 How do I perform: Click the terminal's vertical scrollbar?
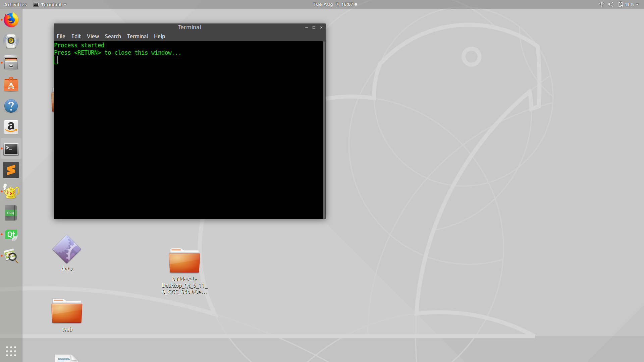click(x=324, y=130)
